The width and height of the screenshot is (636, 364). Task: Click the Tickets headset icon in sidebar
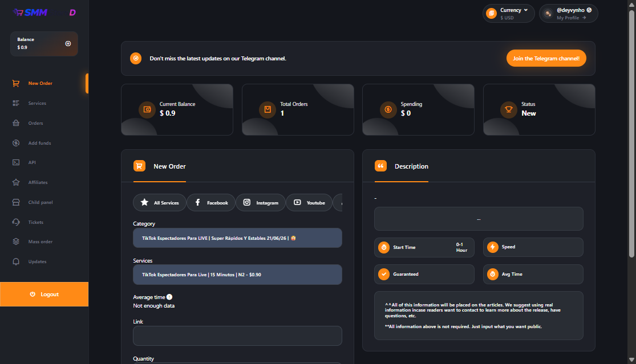(16, 222)
